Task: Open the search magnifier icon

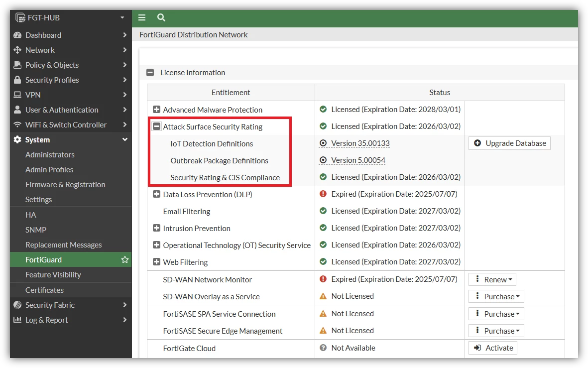Action: (x=161, y=17)
